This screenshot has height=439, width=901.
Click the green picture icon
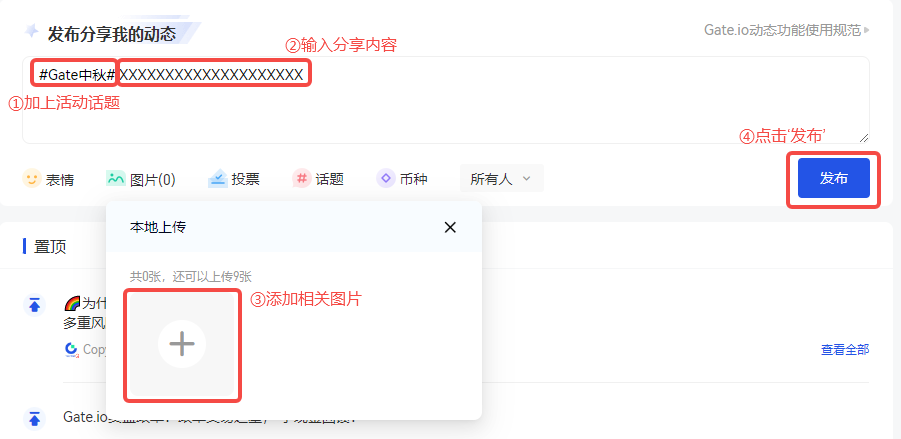tap(115, 179)
